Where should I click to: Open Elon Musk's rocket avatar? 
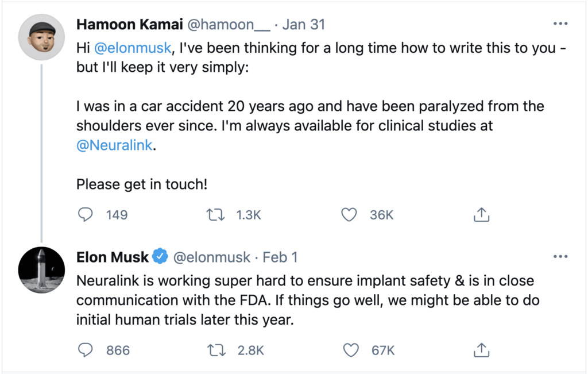click(x=41, y=270)
